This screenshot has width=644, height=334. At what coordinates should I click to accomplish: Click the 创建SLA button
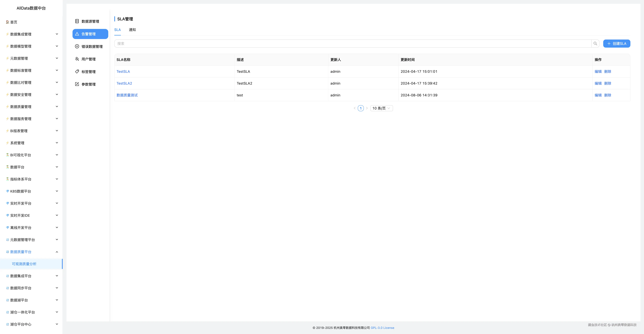617,44
